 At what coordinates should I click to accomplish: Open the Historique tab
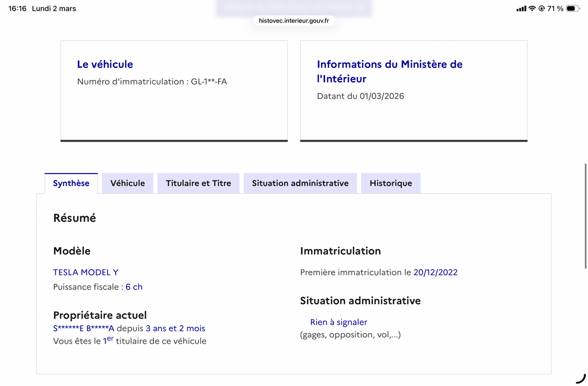tap(391, 183)
